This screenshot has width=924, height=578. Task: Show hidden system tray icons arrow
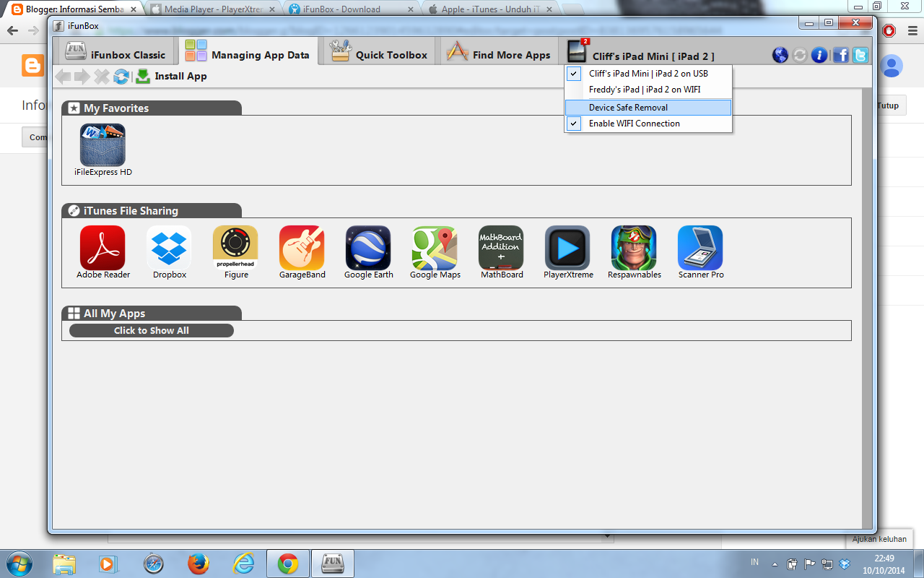[775, 564]
